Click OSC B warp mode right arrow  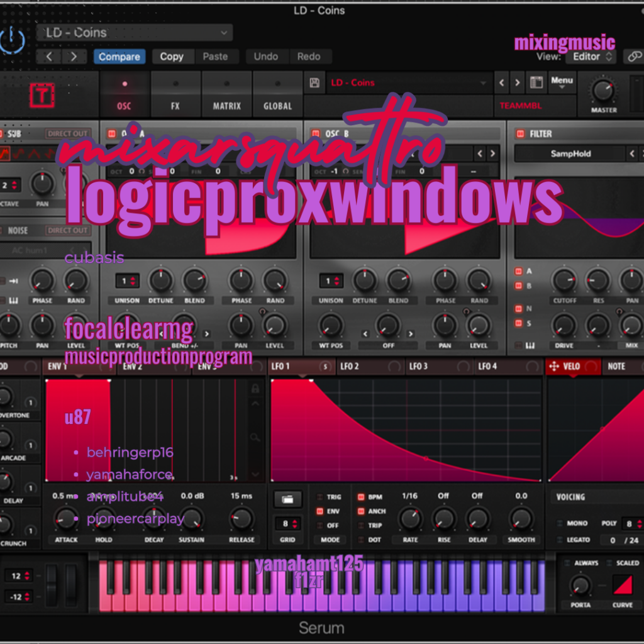point(410,334)
